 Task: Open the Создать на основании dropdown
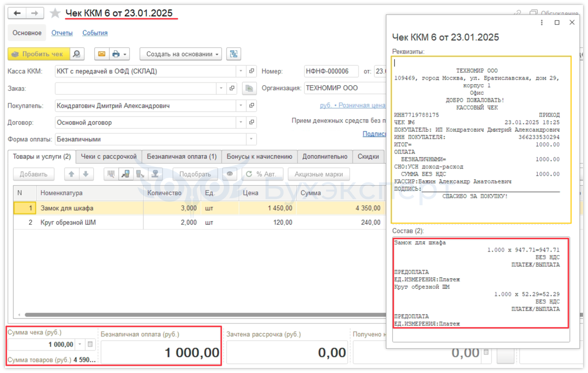[x=180, y=54]
